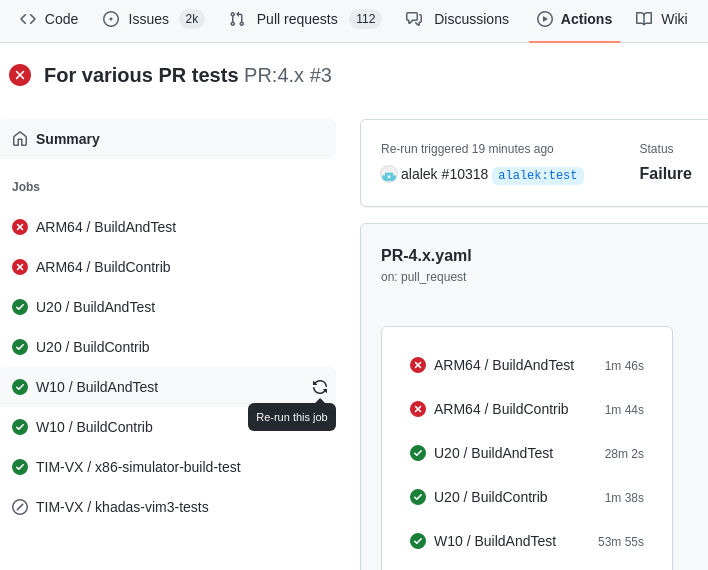Click the re-run job refresh icon
This screenshot has height=570, width=708.
pos(320,387)
